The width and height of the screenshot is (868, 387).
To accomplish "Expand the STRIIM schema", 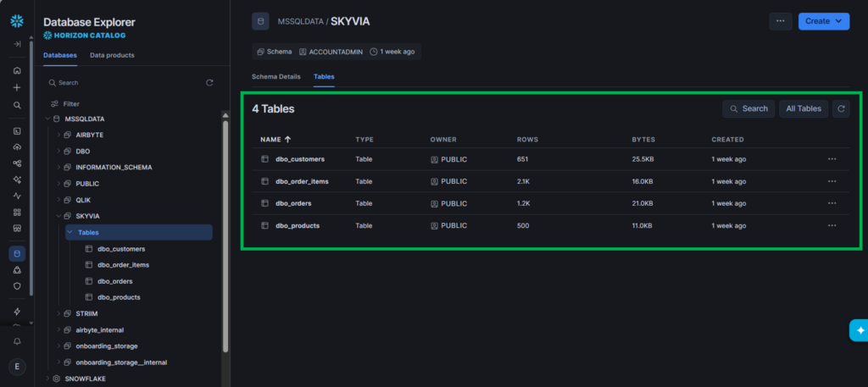I will [58, 313].
